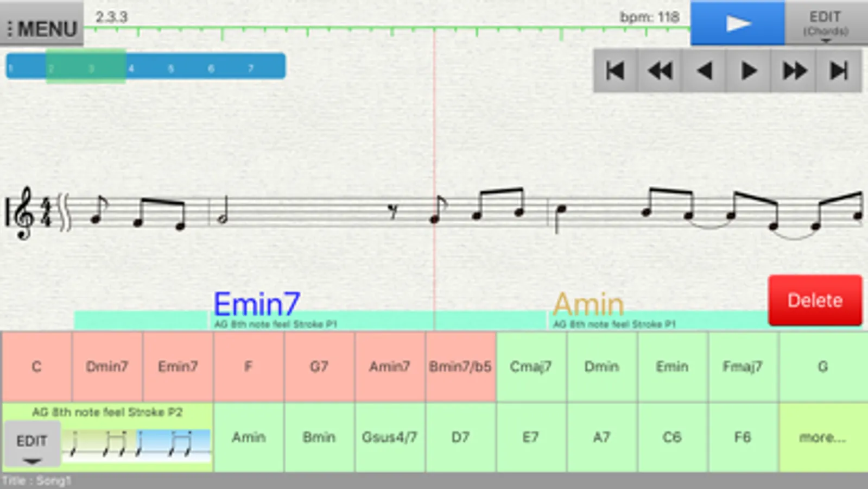
Task: Open the strumming pattern EDIT dropdown
Action: tap(32, 444)
